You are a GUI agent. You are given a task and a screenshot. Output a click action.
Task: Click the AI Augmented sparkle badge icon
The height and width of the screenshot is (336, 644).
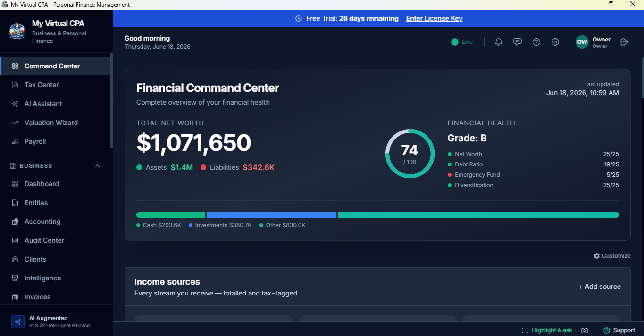pyautogui.click(x=18, y=322)
